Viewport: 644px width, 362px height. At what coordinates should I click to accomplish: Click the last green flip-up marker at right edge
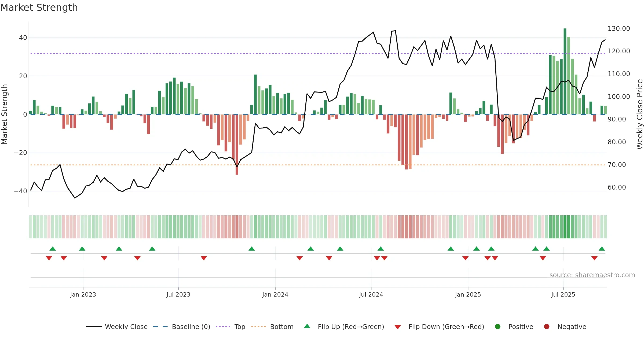(602, 249)
